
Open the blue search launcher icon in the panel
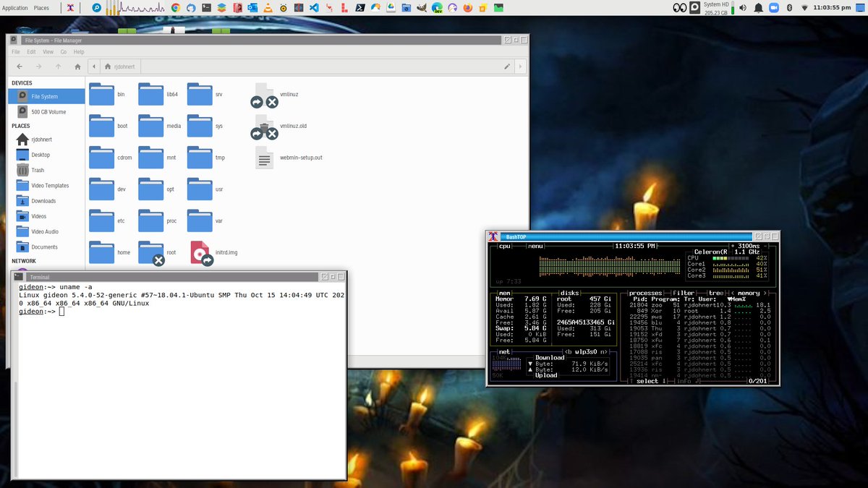coord(97,8)
